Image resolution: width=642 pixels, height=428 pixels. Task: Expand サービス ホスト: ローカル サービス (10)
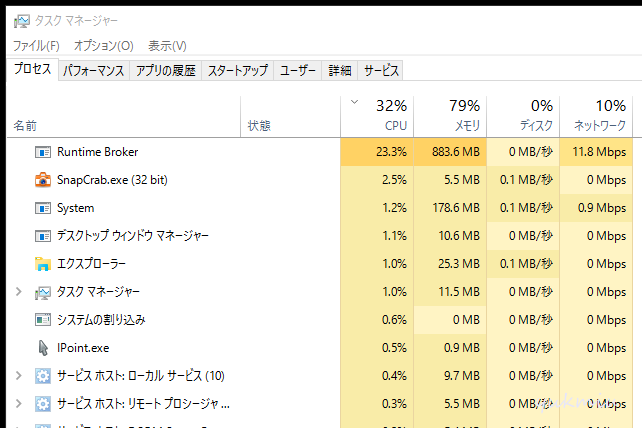click(x=18, y=376)
